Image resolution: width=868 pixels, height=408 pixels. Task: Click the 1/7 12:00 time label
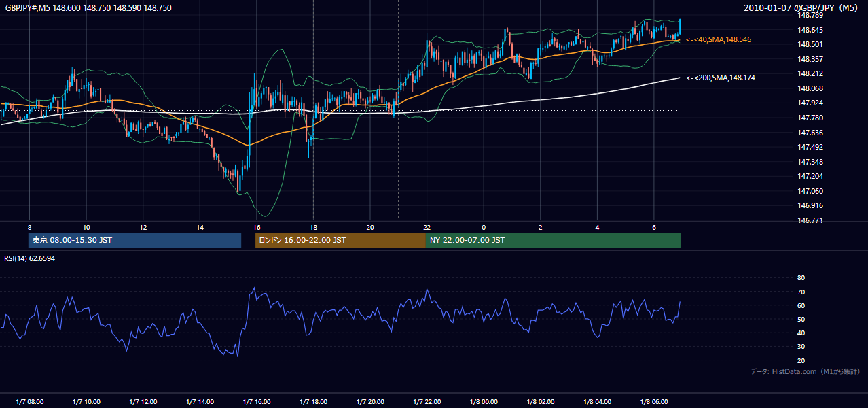pyautogui.click(x=143, y=402)
